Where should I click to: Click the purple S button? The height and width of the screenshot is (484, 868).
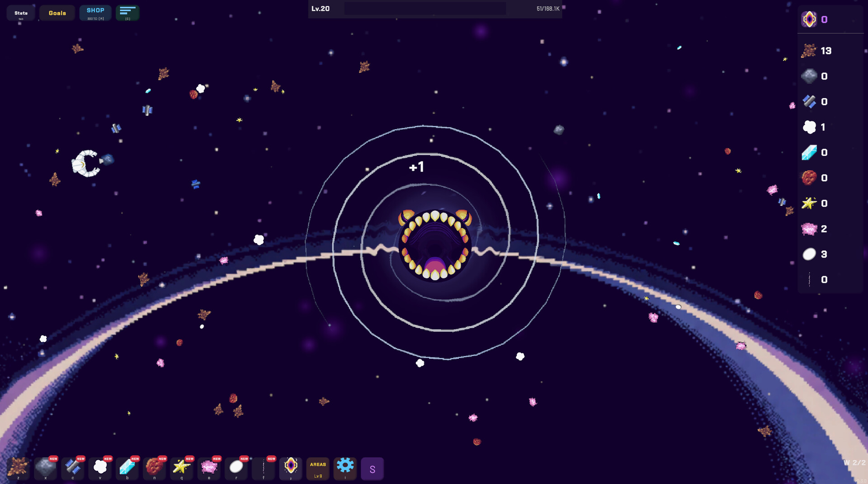click(373, 468)
